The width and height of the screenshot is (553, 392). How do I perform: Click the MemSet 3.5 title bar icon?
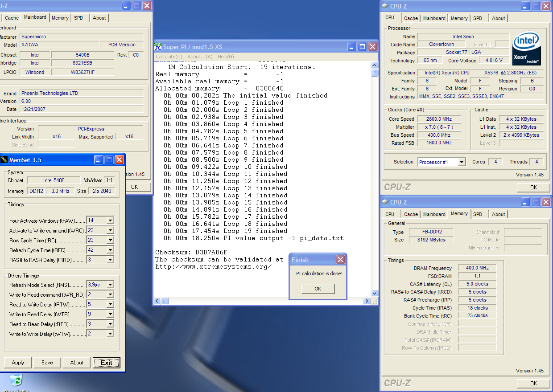click(4, 159)
